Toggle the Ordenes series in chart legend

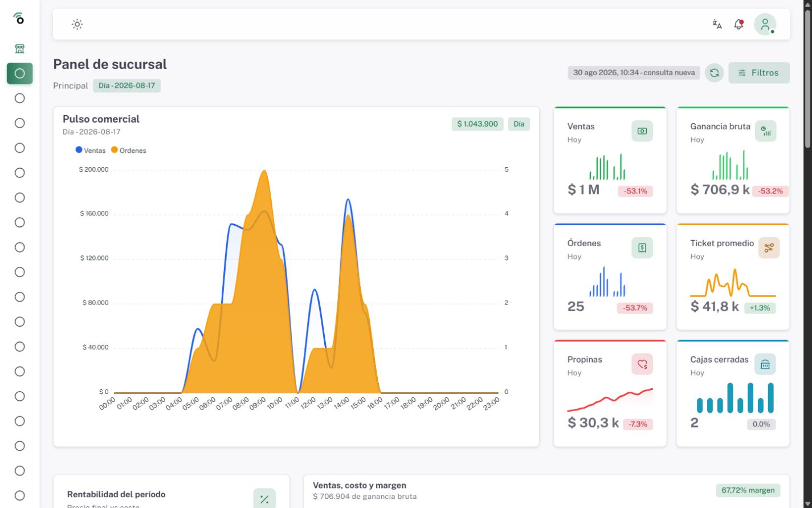(x=129, y=151)
